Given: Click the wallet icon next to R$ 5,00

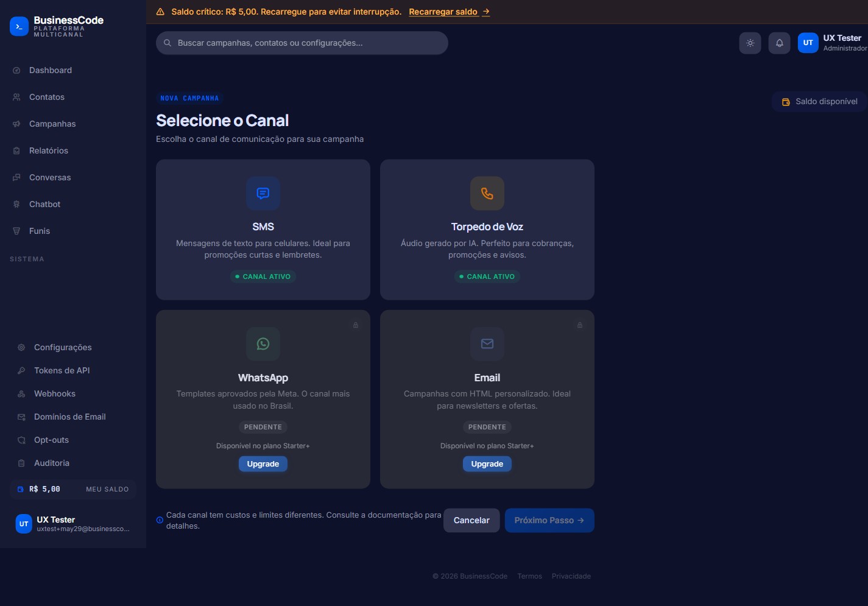Looking at the screenshot, I should point(21,489).
